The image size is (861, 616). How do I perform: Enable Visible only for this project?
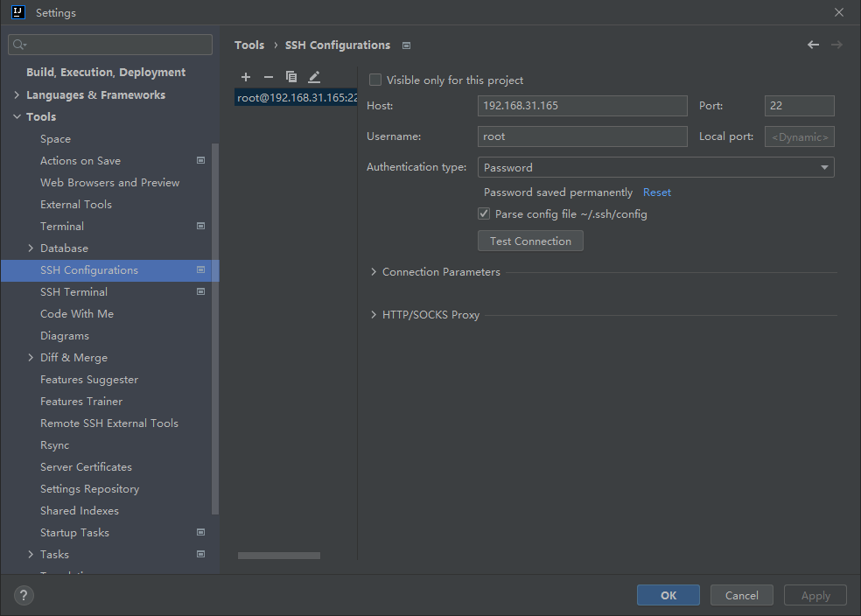tap(375, 80)
